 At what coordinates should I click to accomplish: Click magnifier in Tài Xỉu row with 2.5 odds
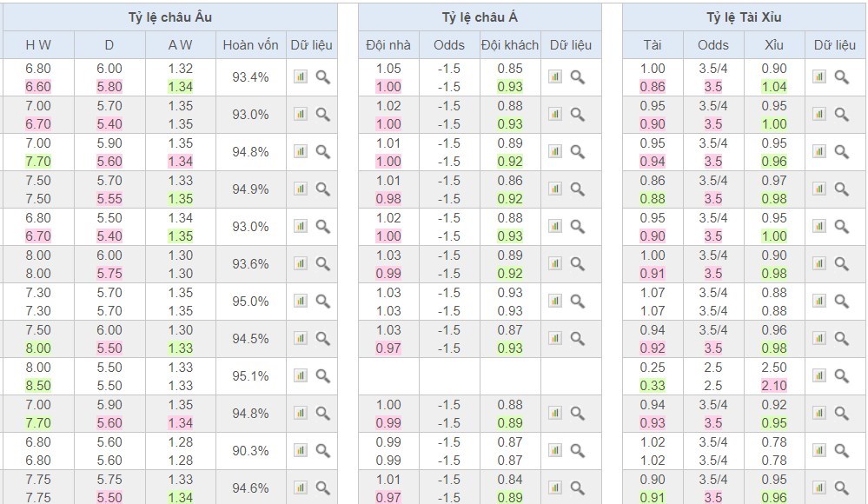pyautogui.click(x=841, y=375)
